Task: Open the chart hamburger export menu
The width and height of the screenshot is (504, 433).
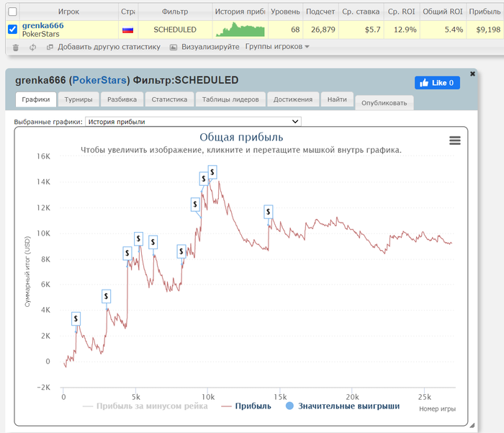Action: (x=455, y=140)
